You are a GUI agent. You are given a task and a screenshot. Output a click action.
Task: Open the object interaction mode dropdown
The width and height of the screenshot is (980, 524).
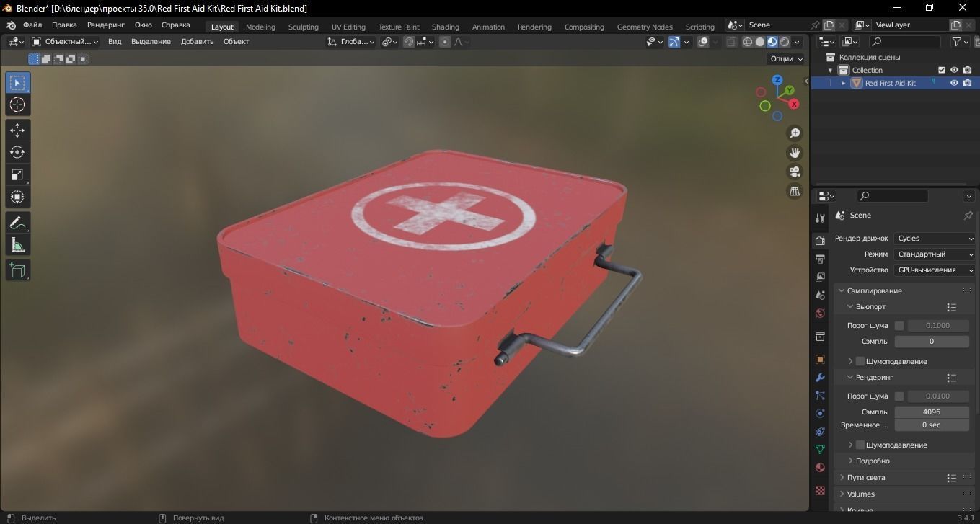(65, 42)
